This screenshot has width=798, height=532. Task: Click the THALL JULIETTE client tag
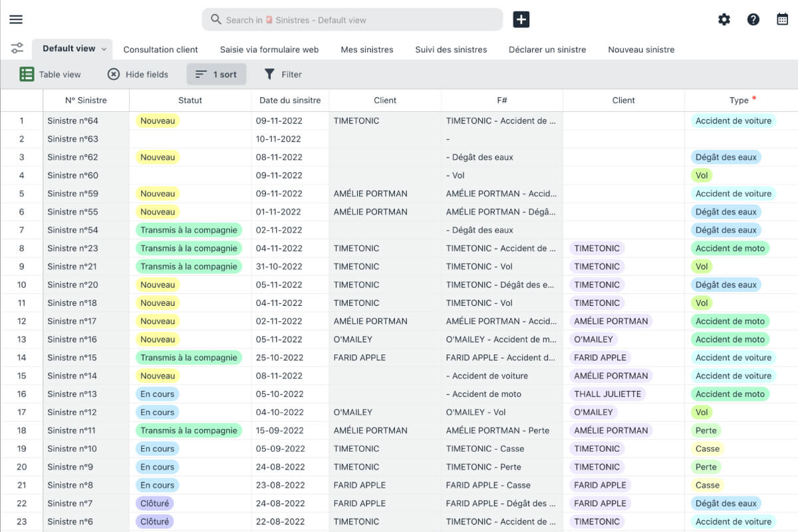pos(607,394)
